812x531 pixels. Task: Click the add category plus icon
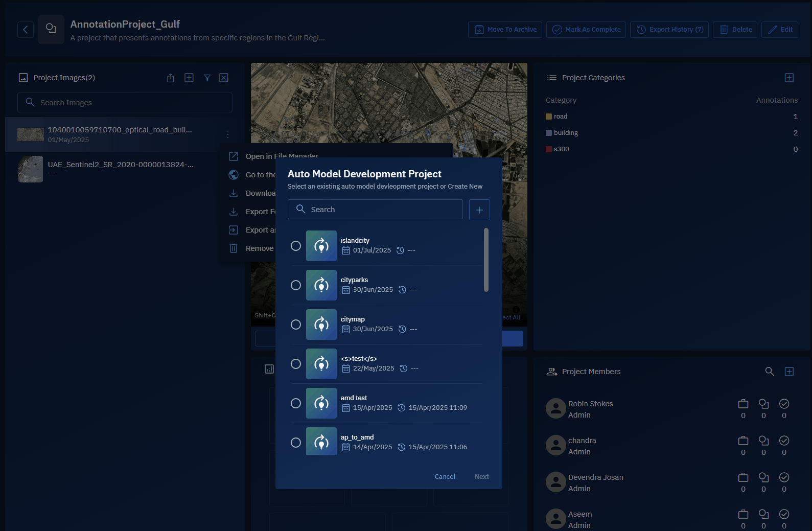789,78
